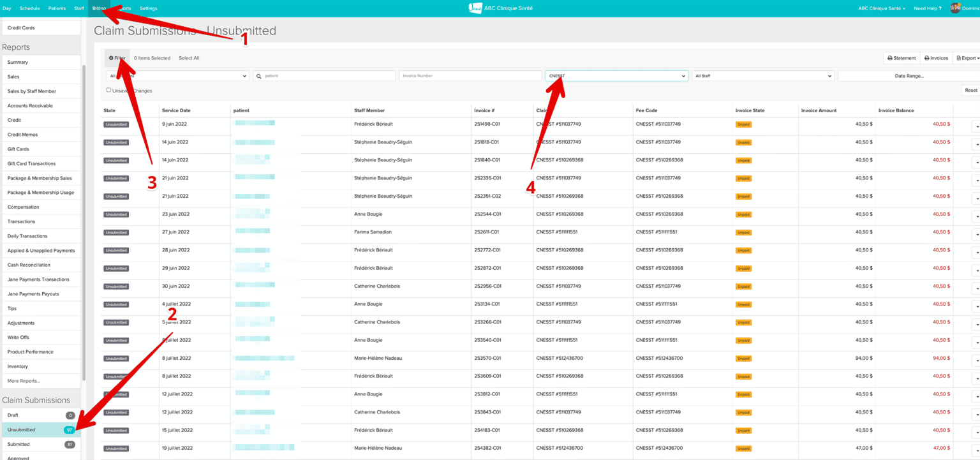
Task: Click the 0 Items Selected label
Action: coord(152,58)
